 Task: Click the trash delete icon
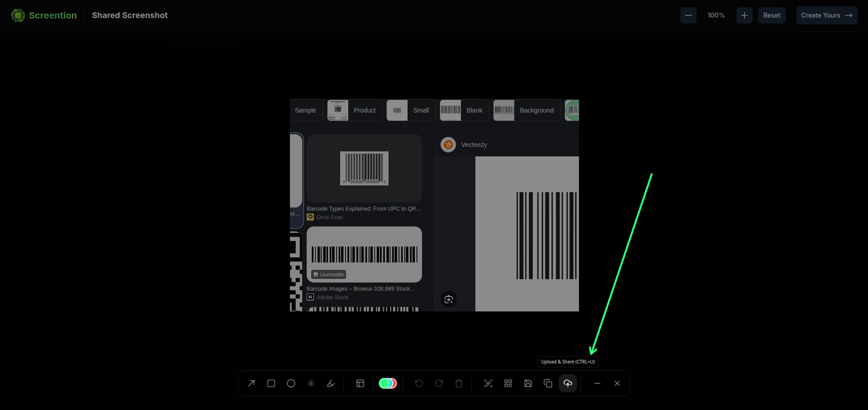click(x=459, y=383)
